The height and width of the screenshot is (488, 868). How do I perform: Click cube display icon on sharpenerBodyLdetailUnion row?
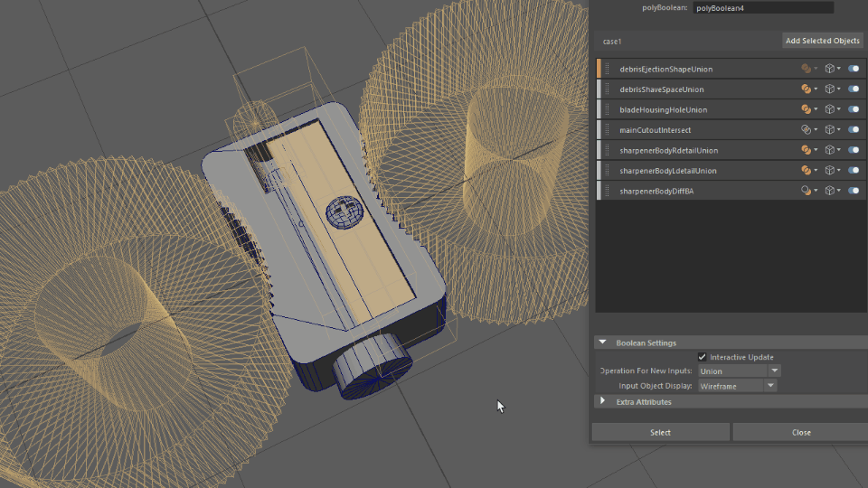830,171
